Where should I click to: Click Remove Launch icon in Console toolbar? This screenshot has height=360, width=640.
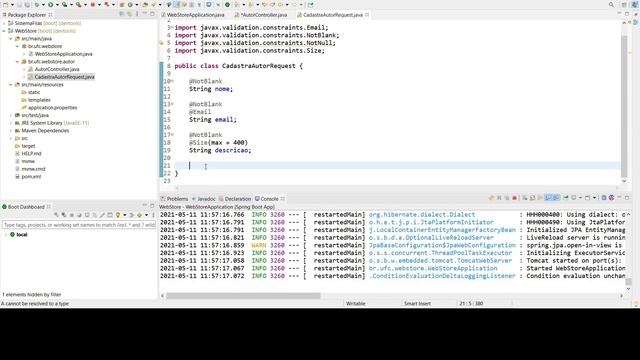pos(499,198)
